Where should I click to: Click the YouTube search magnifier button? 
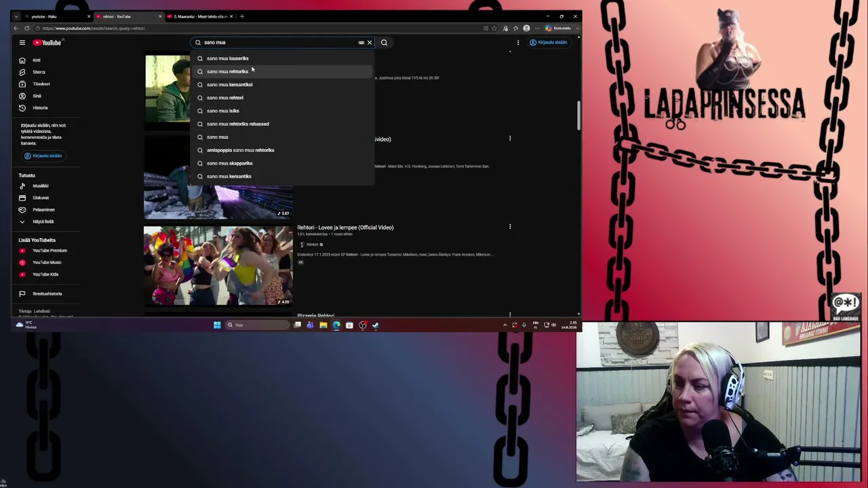(384, 43)
